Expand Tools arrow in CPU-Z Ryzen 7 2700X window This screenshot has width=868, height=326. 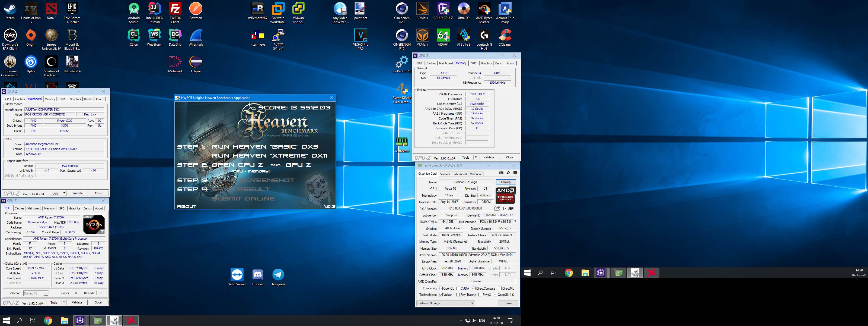[64, 302]
